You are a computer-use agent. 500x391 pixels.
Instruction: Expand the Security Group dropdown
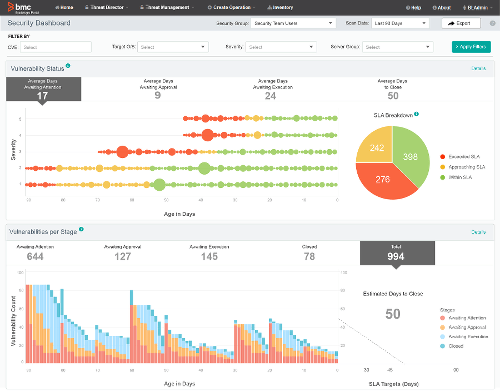tap(293, 23)
